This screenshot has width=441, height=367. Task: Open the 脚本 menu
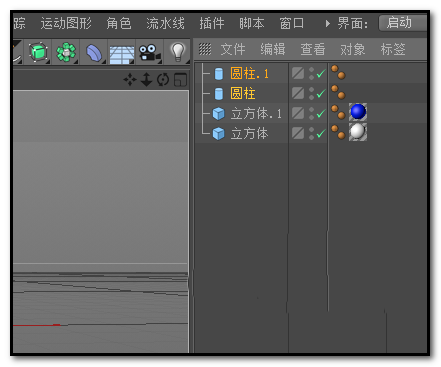pos(252,23)
